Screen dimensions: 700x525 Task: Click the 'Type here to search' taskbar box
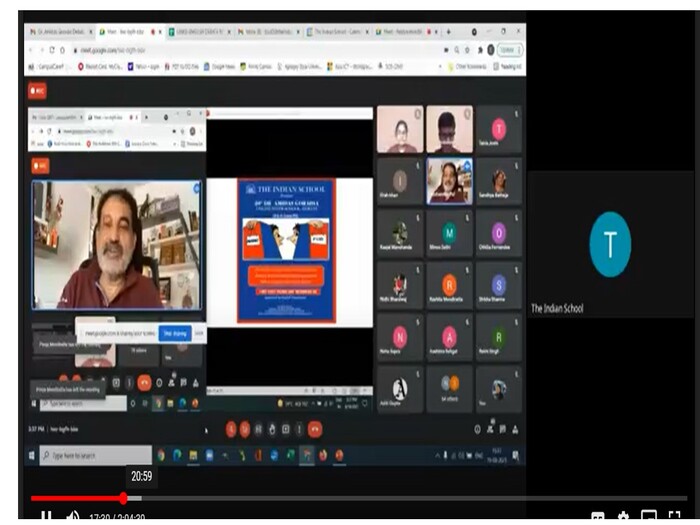coord(96,455)
